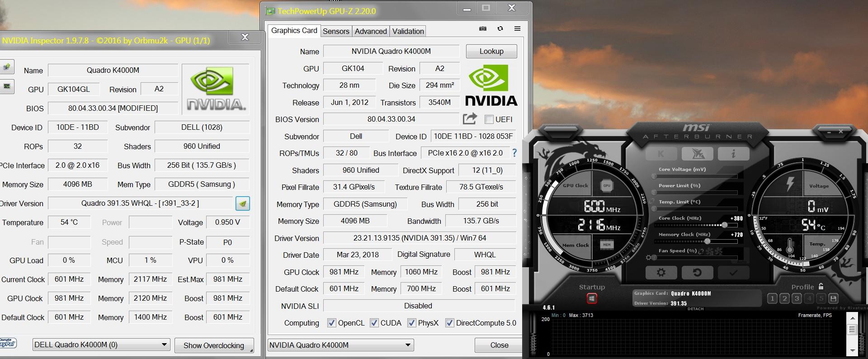Click NVIDIA Inspector top-left upload icon
The height and width of the screenshot is (359, 868).
click(x=7, y=67)
